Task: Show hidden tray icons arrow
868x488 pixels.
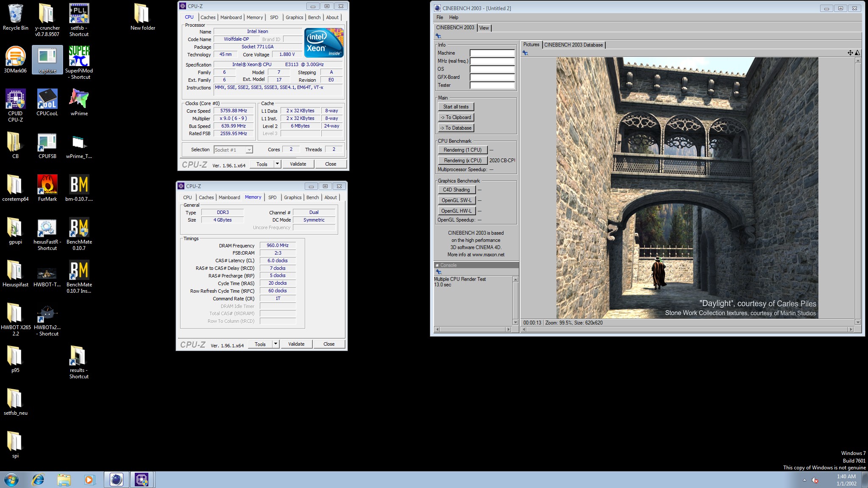Action: [x=804, y=480]
